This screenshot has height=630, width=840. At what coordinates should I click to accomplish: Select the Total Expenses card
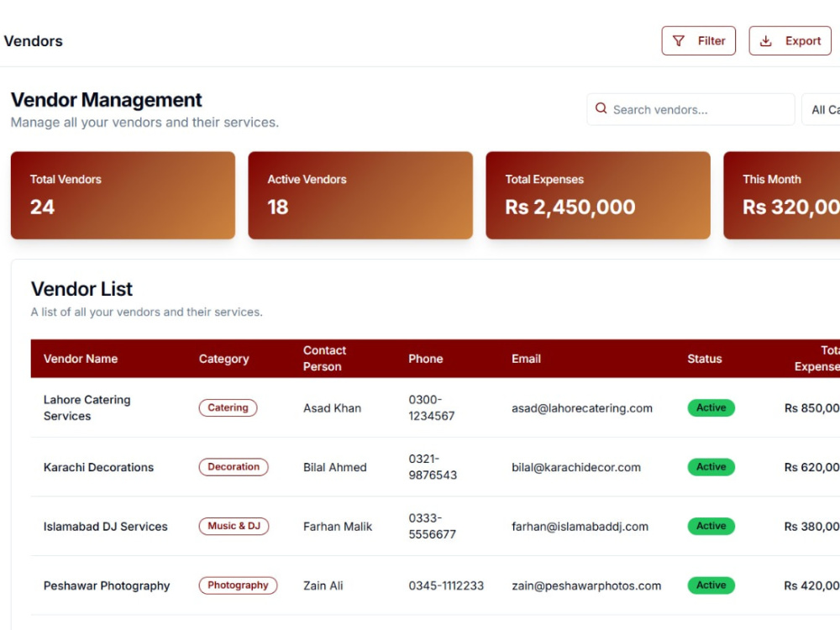coord(598,195)
